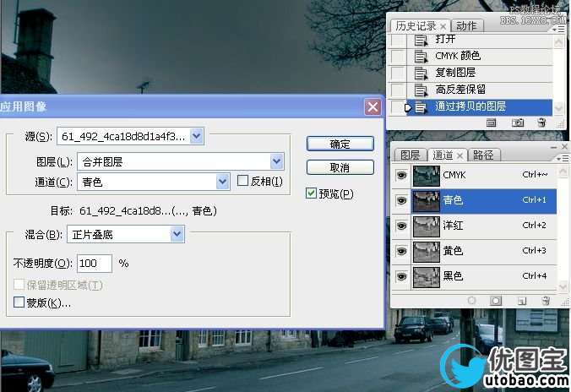Click the CMYK 颜色 history step icon
This screenshot has height=392, width=571.
tap(421, 57)
